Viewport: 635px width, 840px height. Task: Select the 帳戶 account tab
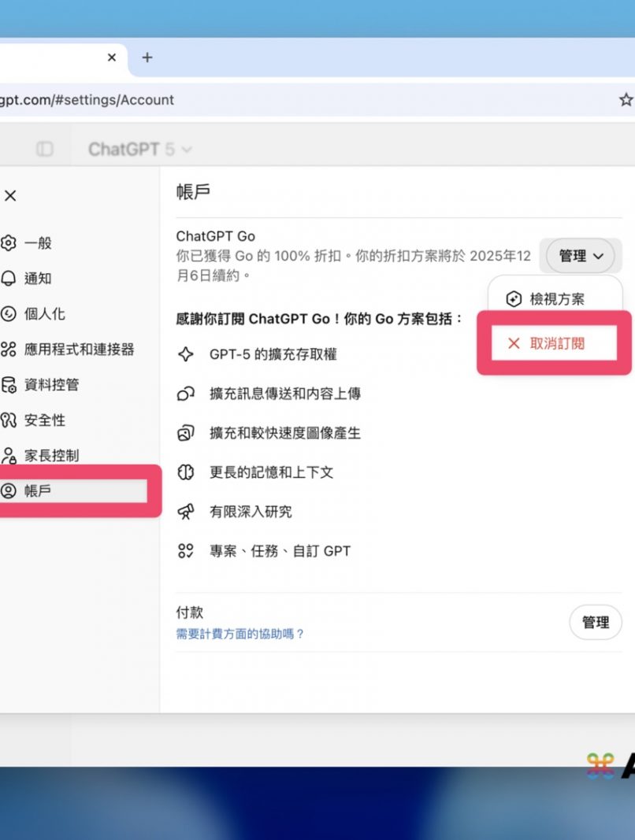coord(38,491)
